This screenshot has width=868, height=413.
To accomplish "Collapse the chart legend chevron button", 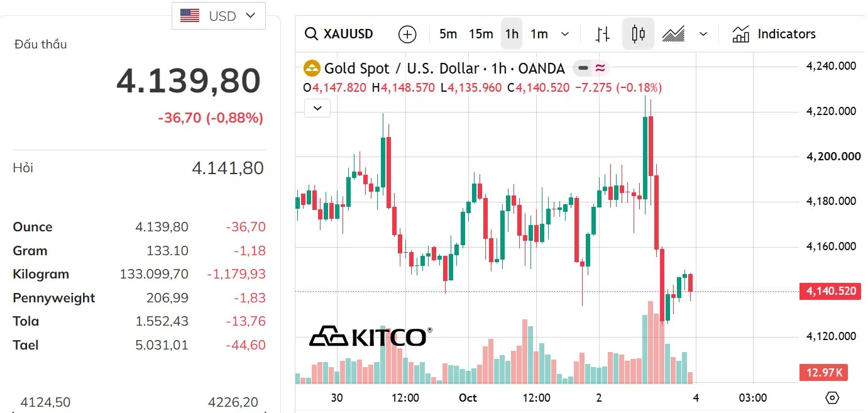I will 317,108.
